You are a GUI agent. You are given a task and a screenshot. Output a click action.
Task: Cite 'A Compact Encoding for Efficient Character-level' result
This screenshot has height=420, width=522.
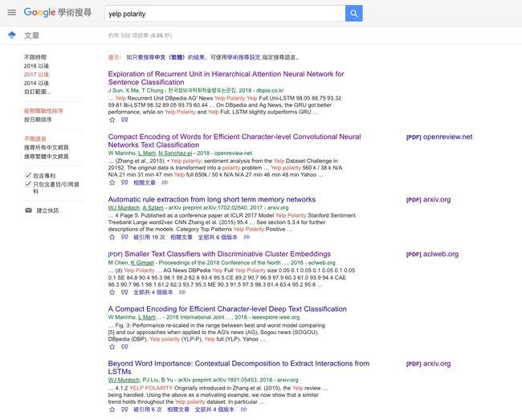point(124,347)
